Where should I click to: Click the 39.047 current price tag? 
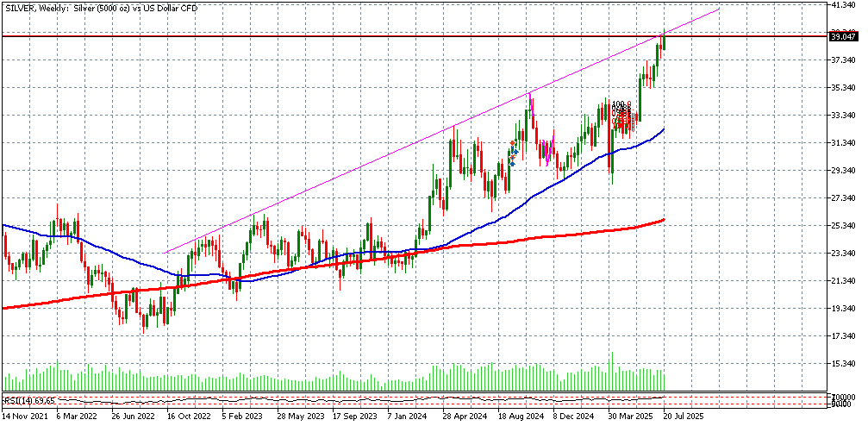click(x=842, y=36)
